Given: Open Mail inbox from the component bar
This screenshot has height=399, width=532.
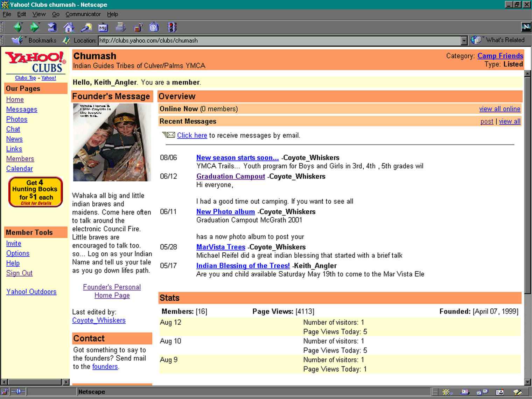Looking at the screenshot, I should [x=465, y=392].
